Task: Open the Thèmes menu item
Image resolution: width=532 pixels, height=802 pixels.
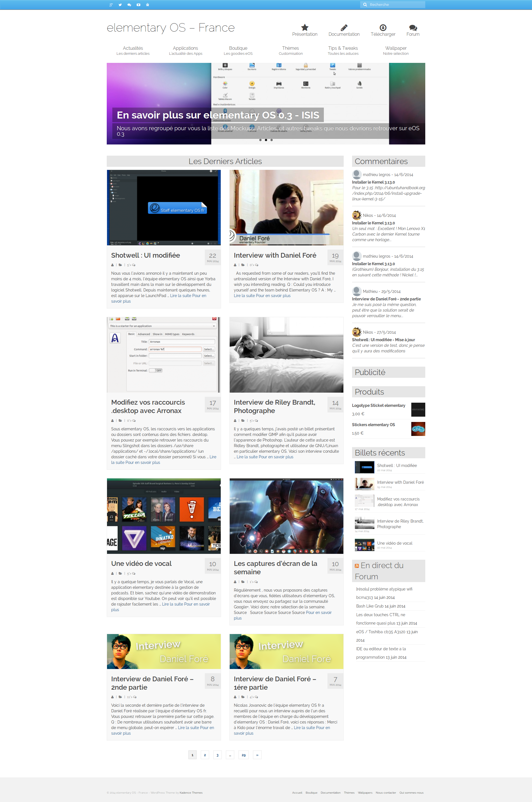Action: pos(291,51)
